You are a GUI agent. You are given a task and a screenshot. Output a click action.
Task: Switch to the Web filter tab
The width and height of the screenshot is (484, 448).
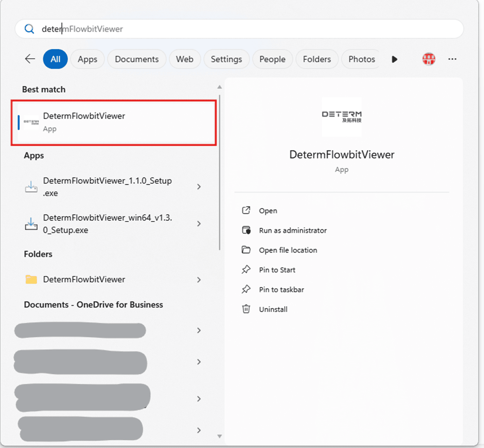point(185,59)
